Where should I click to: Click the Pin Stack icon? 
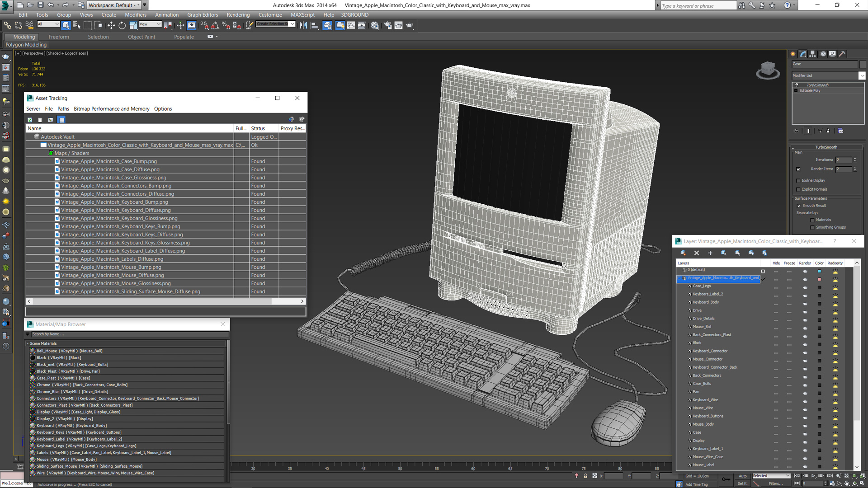(x=797, y=131)
